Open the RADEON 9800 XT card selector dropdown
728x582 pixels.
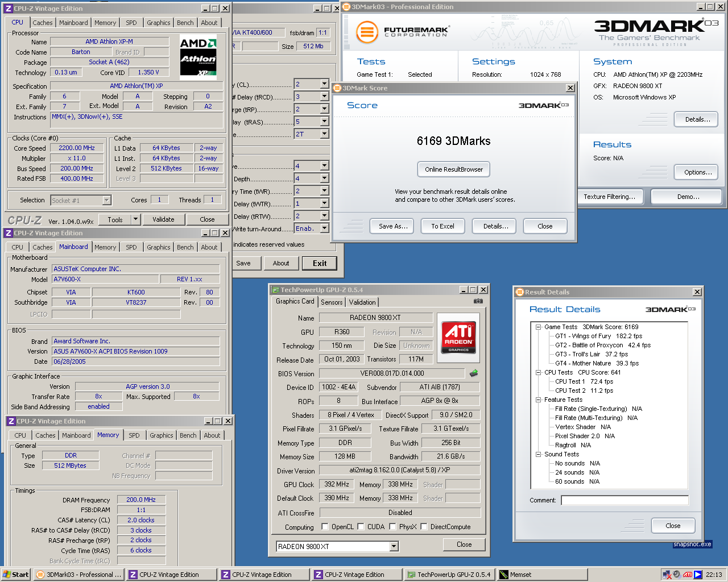coord(394,546)
